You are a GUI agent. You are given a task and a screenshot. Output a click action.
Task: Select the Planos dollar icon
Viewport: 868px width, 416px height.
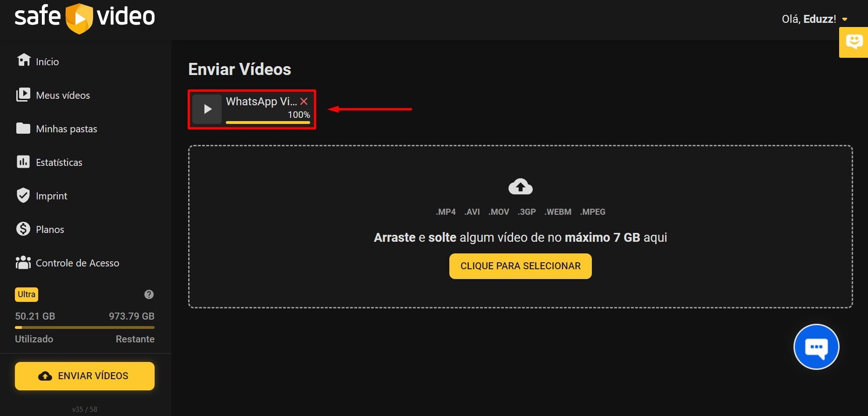tap(23, 229)
